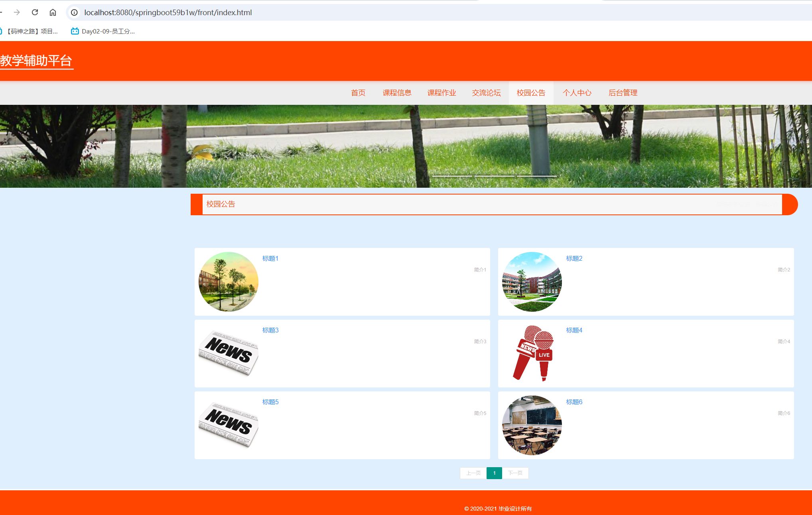Click the browser home icon
Screen dimensions: 812x515
(53, 12)
